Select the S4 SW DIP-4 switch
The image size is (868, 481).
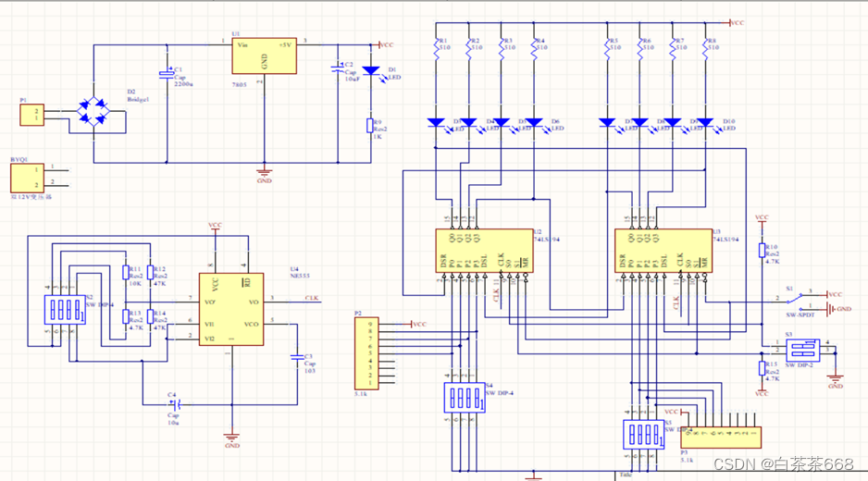point(465,398)
